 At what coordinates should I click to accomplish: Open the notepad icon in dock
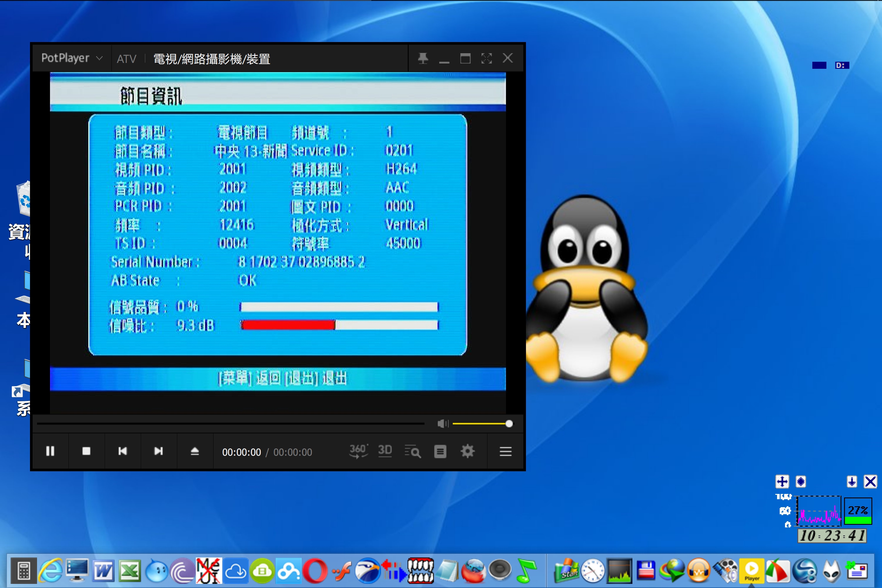(x=448, y=571)
